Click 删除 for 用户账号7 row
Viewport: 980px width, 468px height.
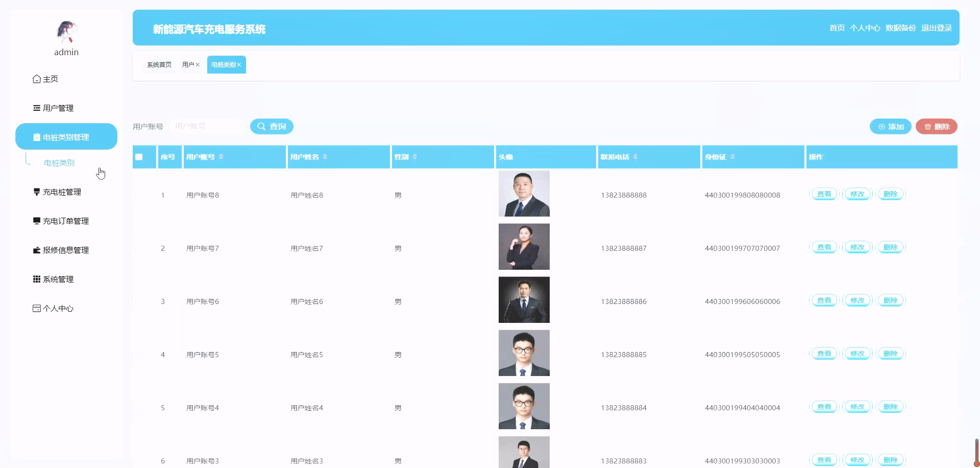pyautogui.click(x=891, y=247)
